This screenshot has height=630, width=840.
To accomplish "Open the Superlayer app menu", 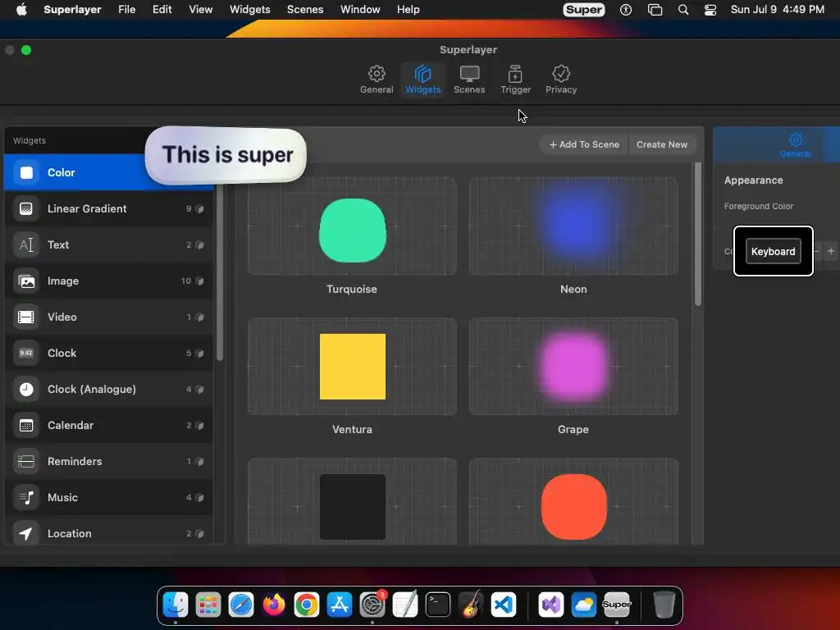I will [72, 10].
